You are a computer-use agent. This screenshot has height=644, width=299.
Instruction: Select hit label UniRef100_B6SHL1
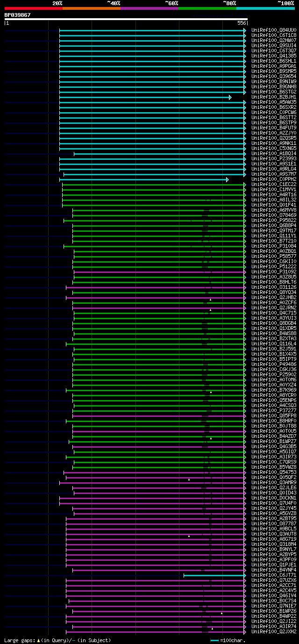tap(274, 61)
